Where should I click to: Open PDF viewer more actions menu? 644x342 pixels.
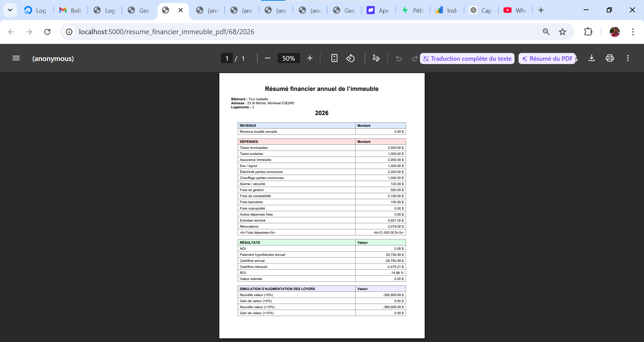click(x=628, y=58)
